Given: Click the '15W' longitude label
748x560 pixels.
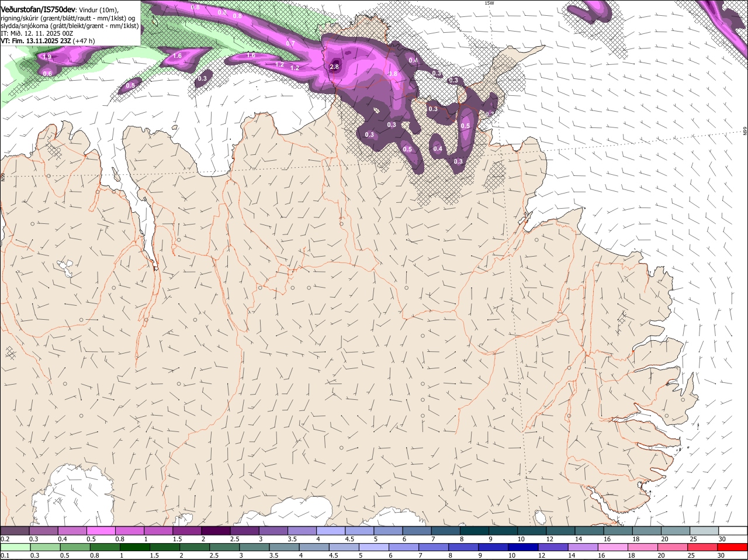Looking at the screenshot, I should coord(489,3).
